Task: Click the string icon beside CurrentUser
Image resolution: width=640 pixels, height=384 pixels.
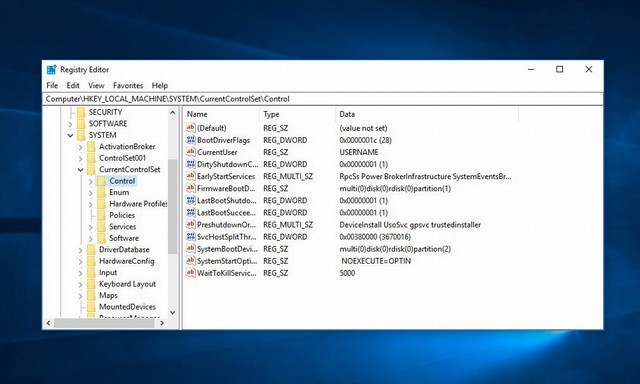Action: tap(191, 152)
